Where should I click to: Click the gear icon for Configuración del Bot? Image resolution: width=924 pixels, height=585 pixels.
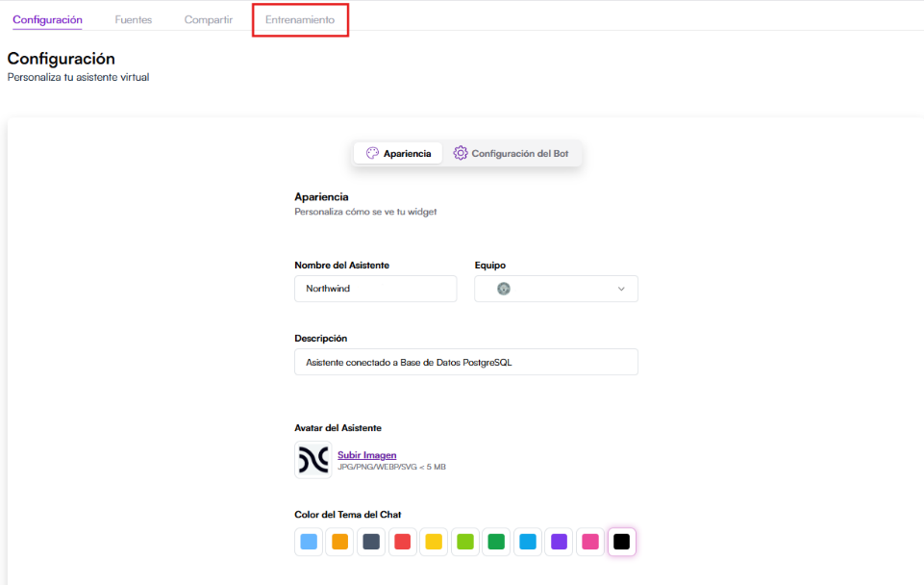pyautogui.click(x=461, y=154)
